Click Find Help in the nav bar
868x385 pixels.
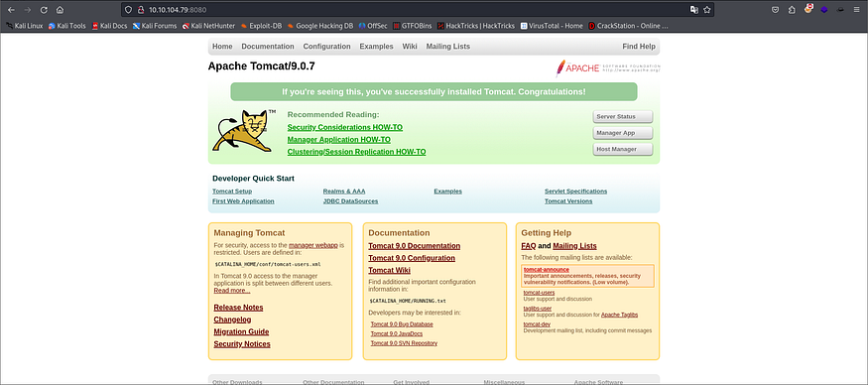[x=639, y=47]
